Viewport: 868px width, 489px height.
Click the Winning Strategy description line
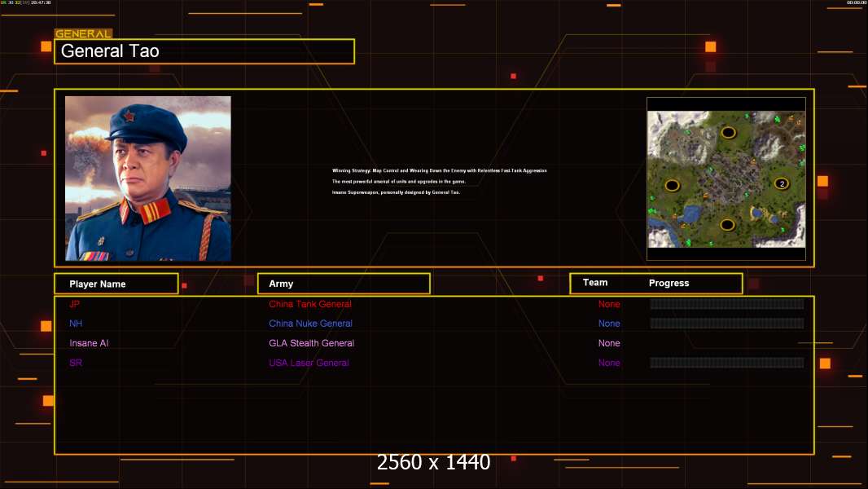point(440,170)
